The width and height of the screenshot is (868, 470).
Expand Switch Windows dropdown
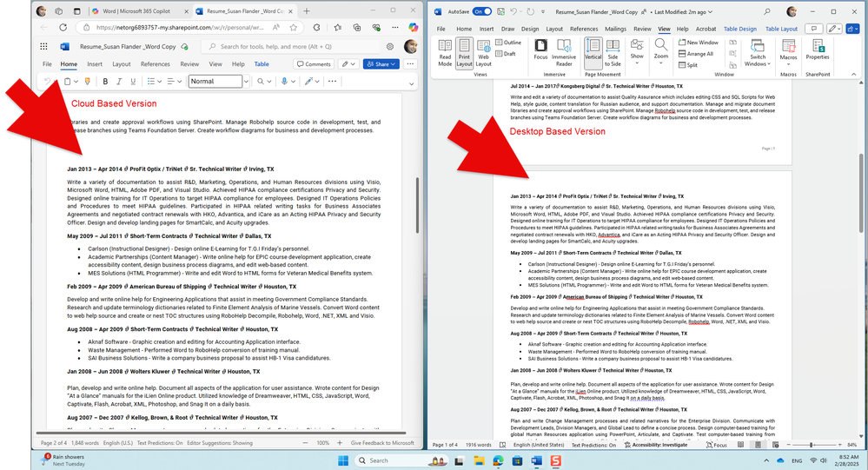[758, 53]
